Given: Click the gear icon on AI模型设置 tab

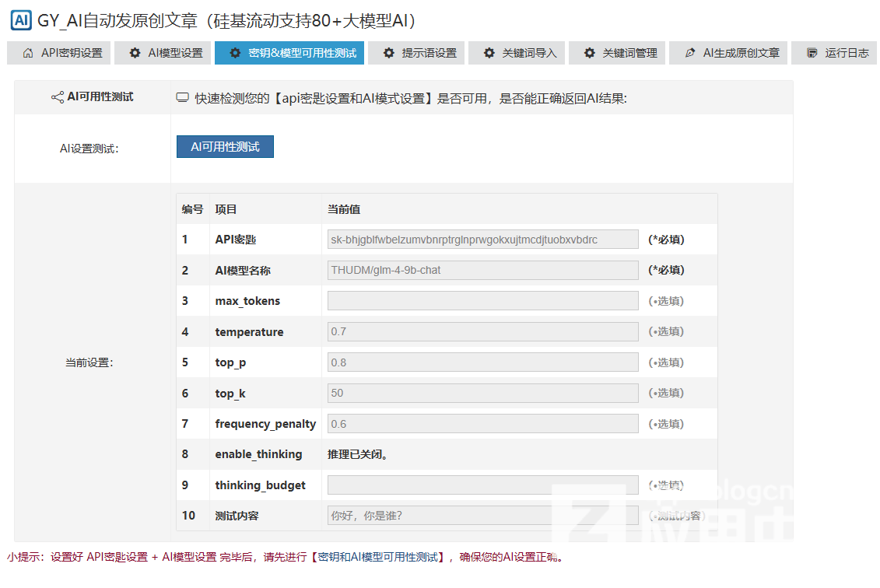Looking at the screenshot, I should pos(135,53).
